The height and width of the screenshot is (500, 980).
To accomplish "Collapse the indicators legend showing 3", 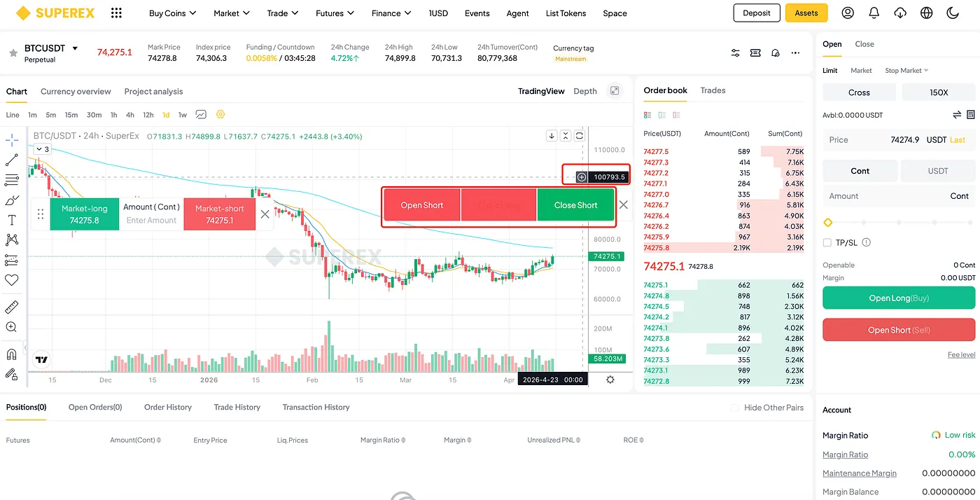I will 42,149.
